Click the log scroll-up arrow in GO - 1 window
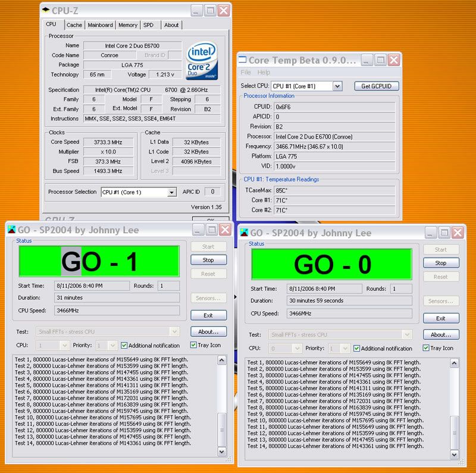The width and height of the screenshot is (476, 473). pyautogui.click(x=222, y=361)
